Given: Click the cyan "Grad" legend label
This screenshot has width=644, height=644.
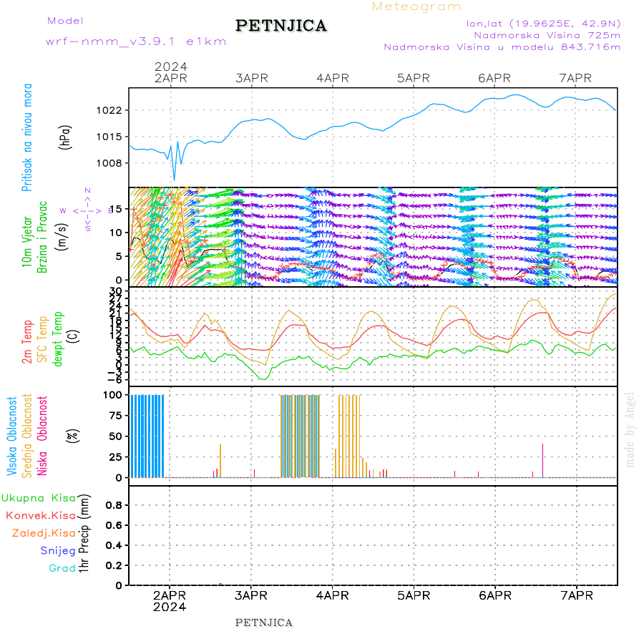Looking at the screenshot, I should click(62, 568).
